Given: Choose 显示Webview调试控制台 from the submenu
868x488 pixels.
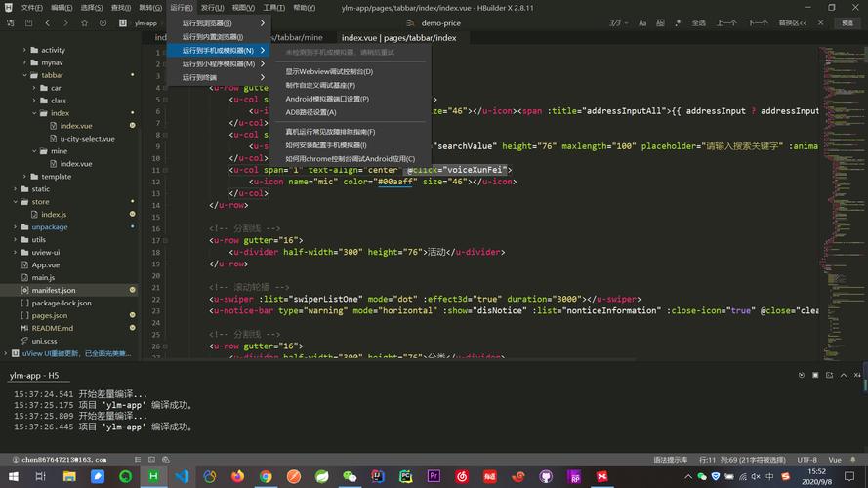Looking at the screenshot, I should (329, 71).
